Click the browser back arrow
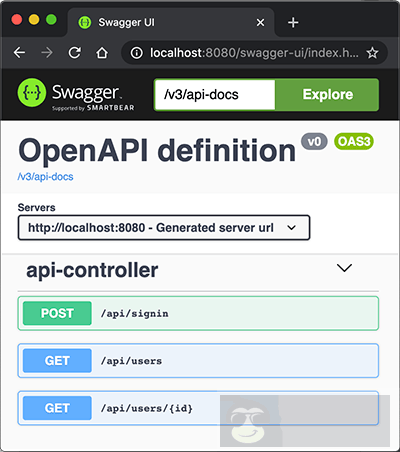Screen dimensions: 400x452 pyautogui.click(x=19, y=53)
